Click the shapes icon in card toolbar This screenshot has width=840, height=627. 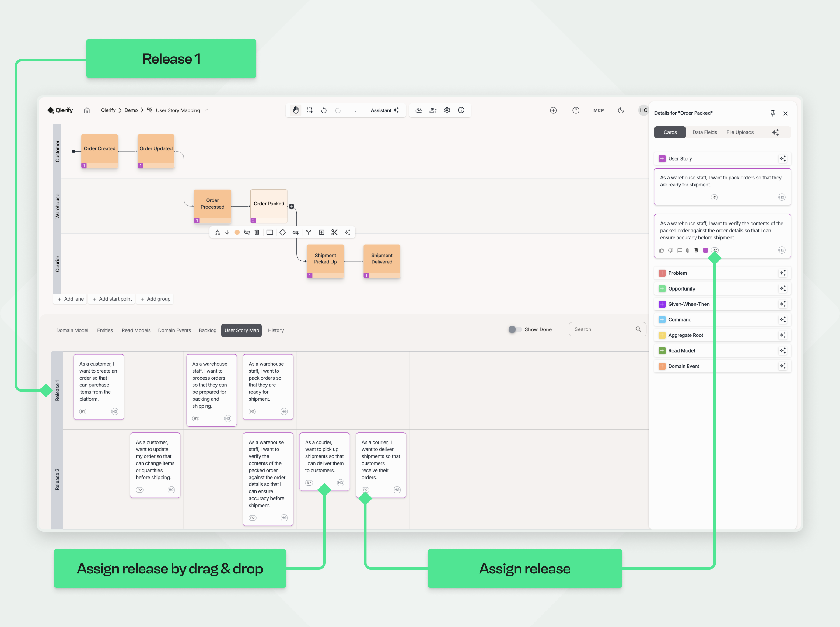217,232
